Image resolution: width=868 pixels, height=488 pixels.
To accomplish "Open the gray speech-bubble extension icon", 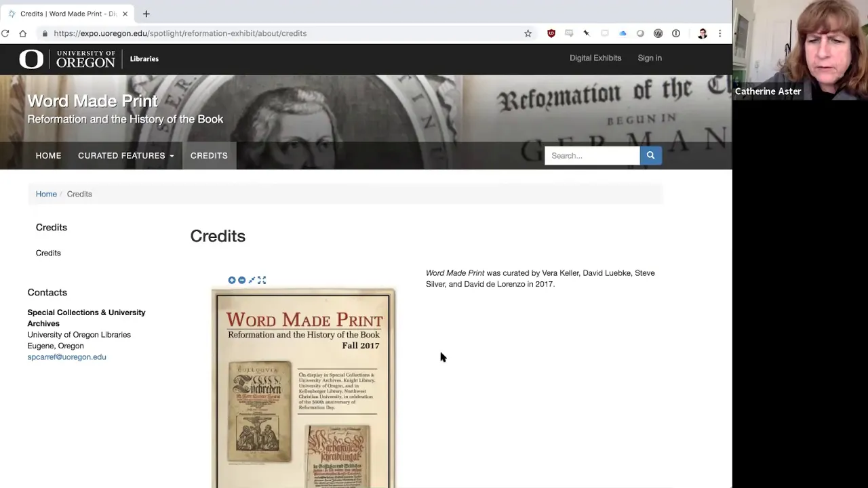I will [x=569, y=33].
